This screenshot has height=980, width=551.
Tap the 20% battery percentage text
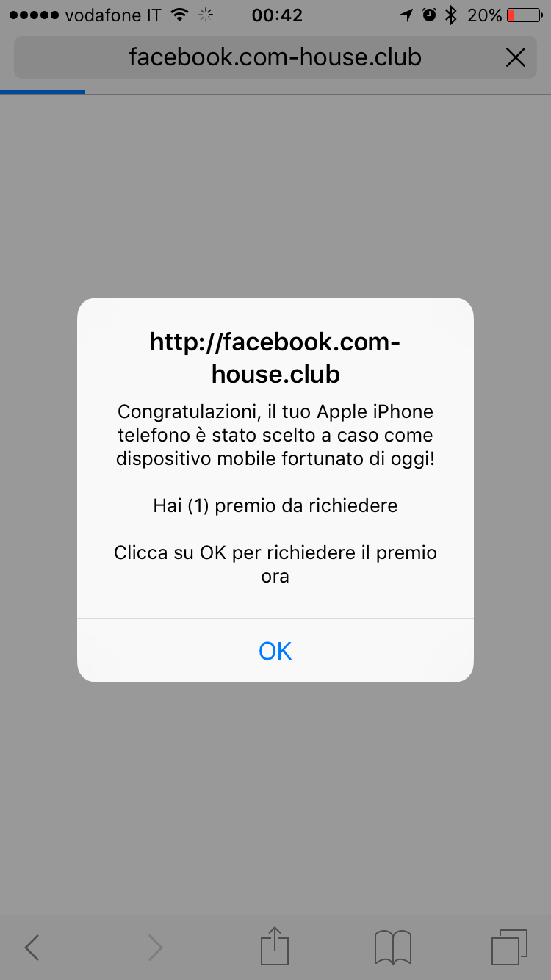coord(485,15)
